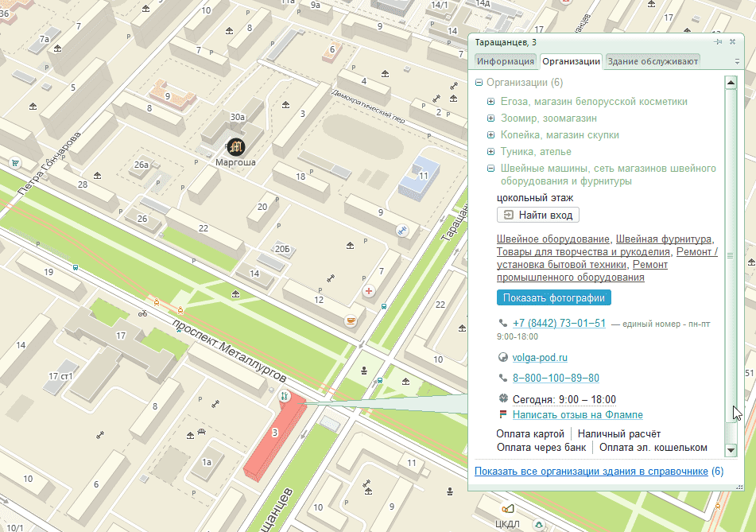
Task: Click the Показать фотографии button
Action: (x=553, y=298)
